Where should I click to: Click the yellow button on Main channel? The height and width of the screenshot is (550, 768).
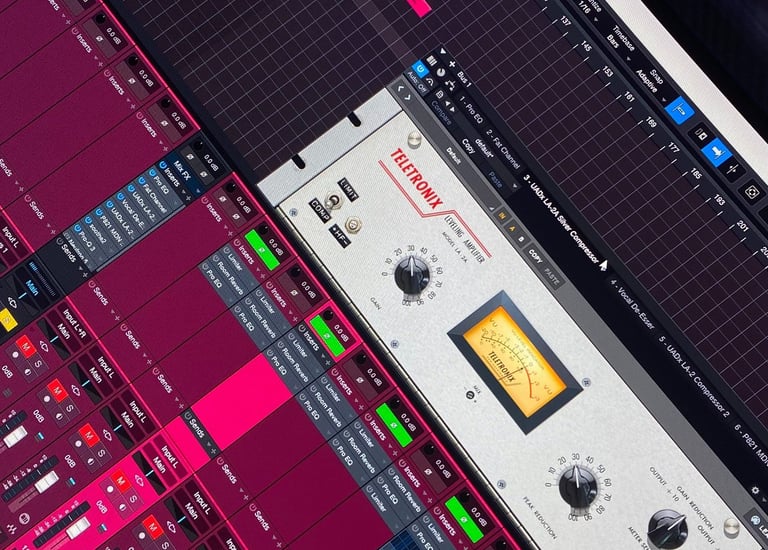point(7,320)
